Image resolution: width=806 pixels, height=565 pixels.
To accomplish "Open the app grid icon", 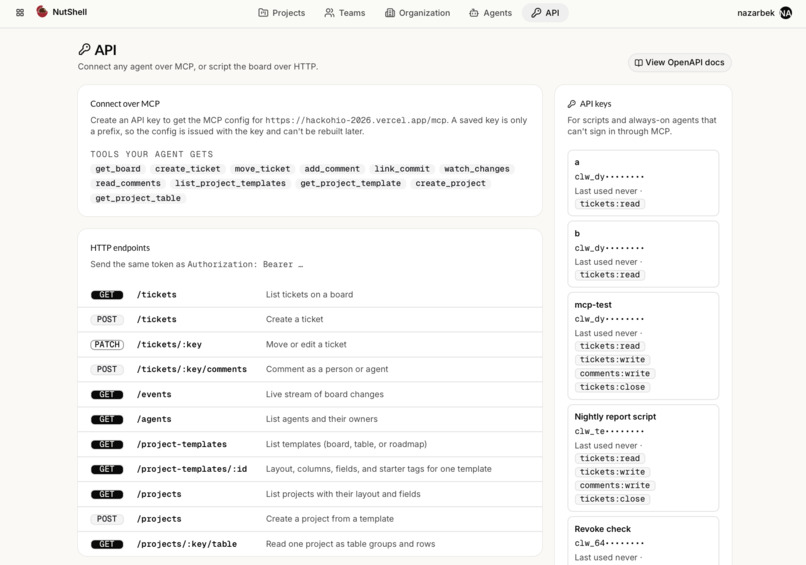I will point(20,12).
